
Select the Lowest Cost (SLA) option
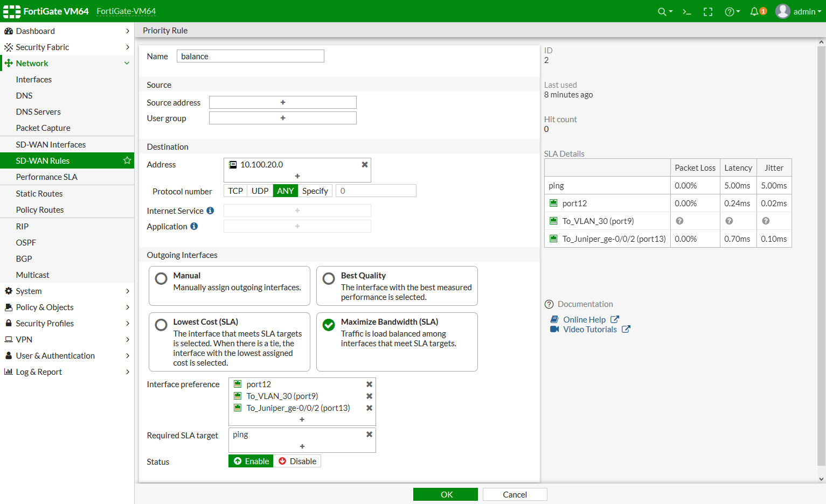point(230,342)
